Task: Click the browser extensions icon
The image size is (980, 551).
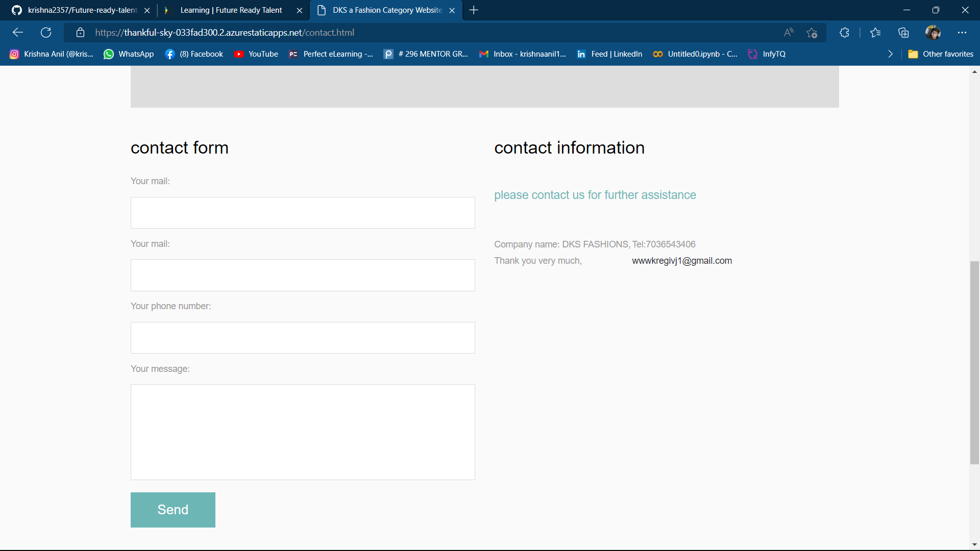Action: point(844,32)
